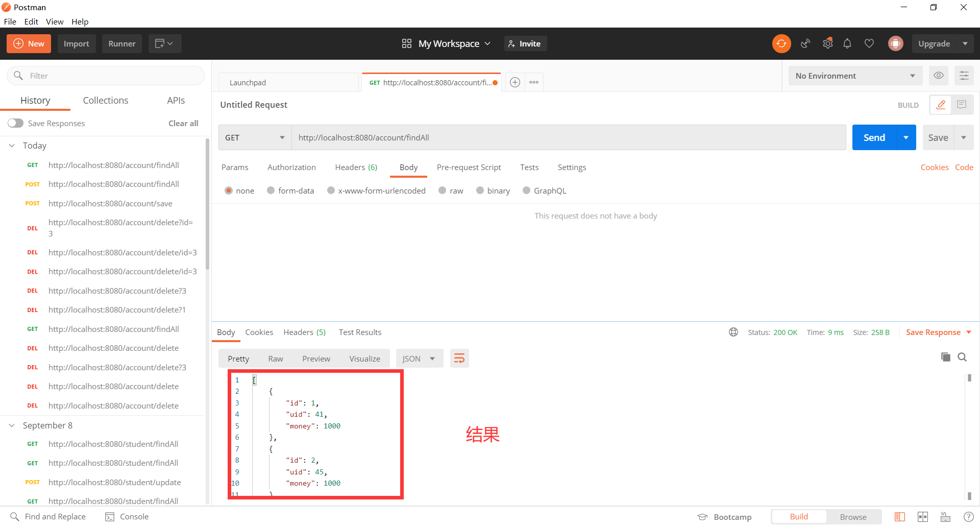Open the Headers (6) request tab
Image resolution: width=980 pixels, height=526 pixels.
tap(356, 167)
